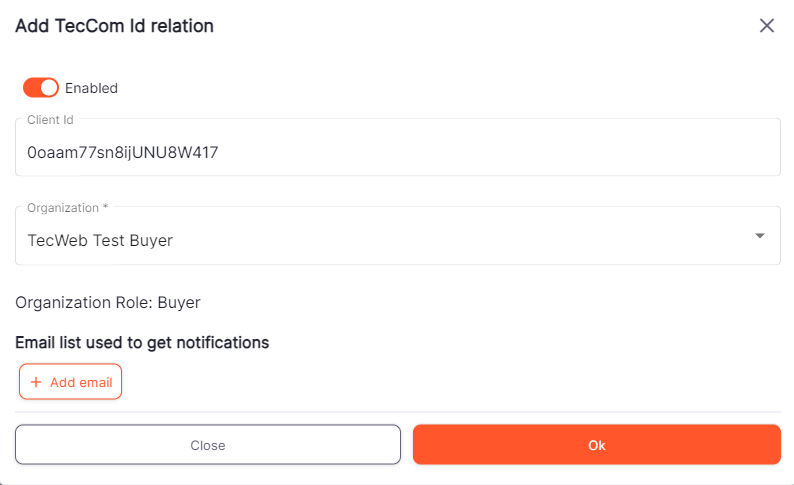Click the white knob of the Enabled switch
The height and width of the screenshot is (485, 794).
click(x=49, y=88)
